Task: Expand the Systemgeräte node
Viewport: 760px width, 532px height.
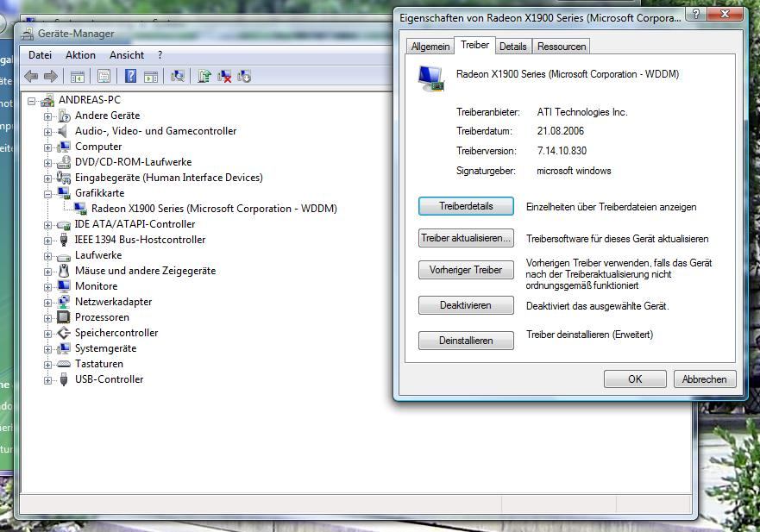Action: 47,349
